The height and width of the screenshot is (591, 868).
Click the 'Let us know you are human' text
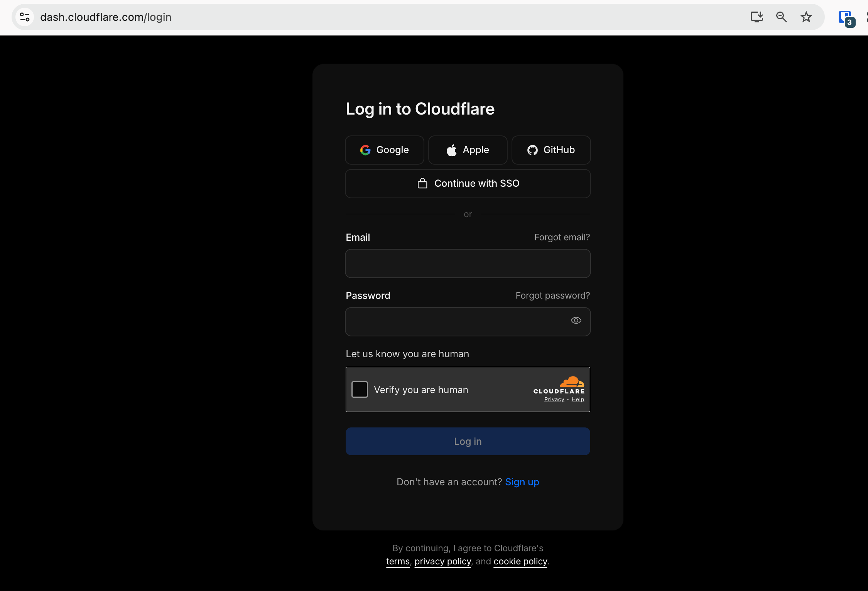pos(407,354)
